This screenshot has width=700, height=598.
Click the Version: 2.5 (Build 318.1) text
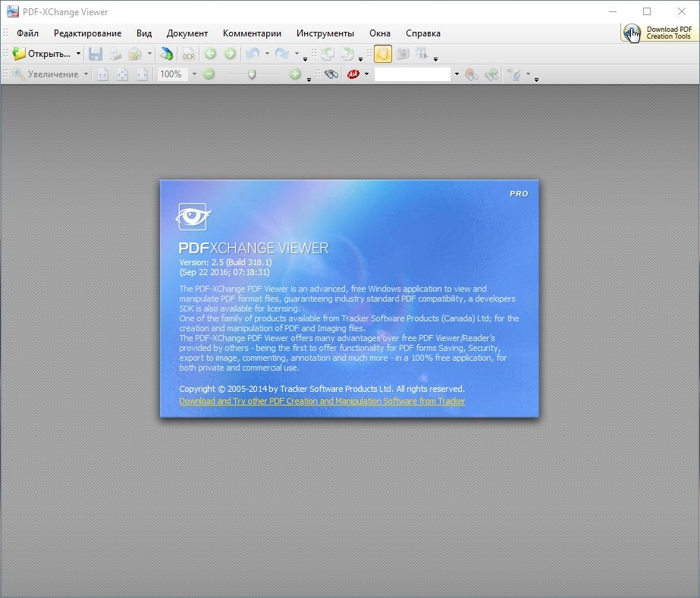pyautogui.click(x=225, y=262)
